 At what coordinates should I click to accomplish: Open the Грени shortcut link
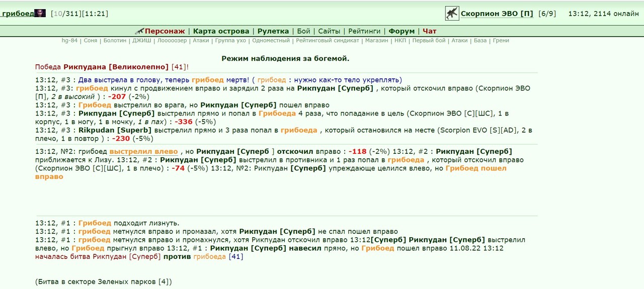click(x=501, y=41)
